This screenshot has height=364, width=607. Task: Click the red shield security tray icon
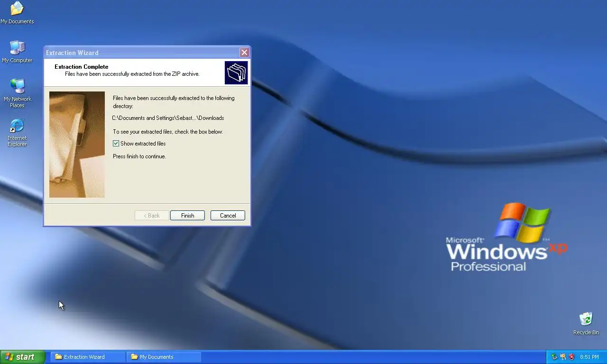(x=571, y=357)
